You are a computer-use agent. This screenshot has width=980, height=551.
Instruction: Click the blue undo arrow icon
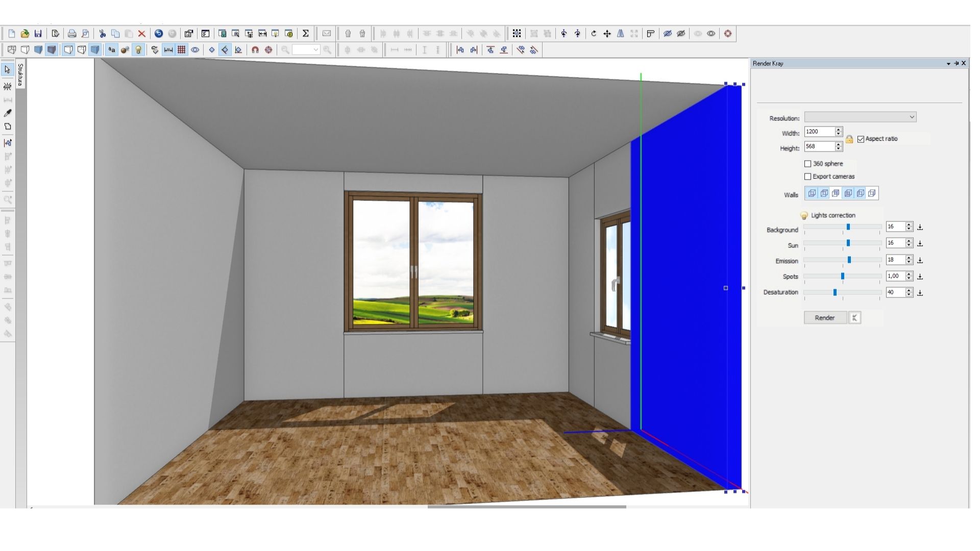click(159, 34)
